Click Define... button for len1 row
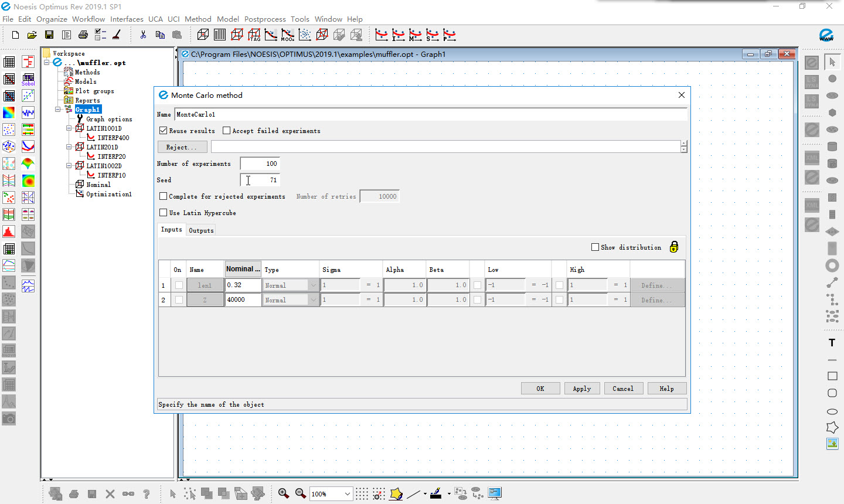This screenshot has height=504, width=844. [656, 285]
